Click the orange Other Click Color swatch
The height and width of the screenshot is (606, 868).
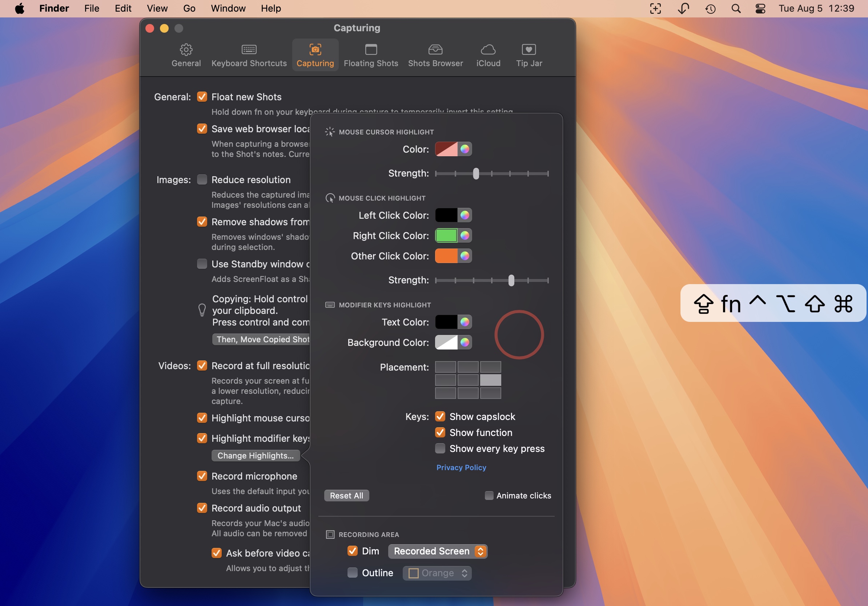tap(446, 256)
